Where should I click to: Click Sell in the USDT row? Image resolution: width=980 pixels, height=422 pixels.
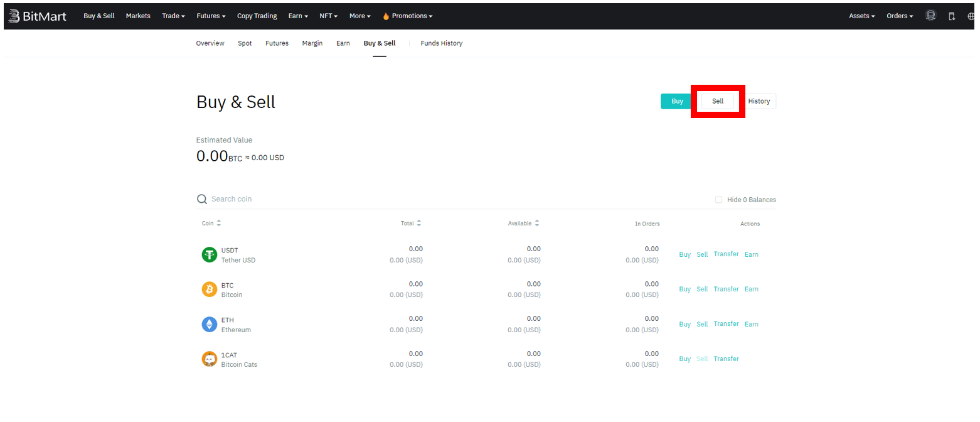tap(702, 254)
